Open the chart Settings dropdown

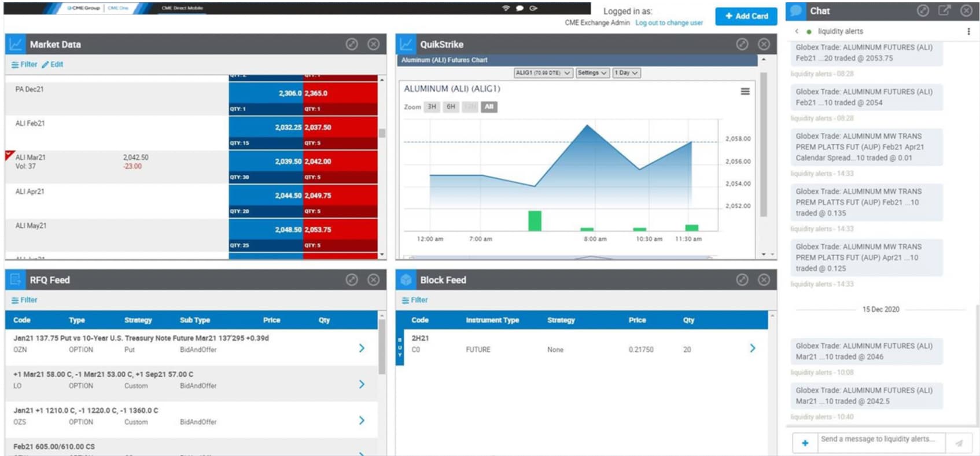592,73
